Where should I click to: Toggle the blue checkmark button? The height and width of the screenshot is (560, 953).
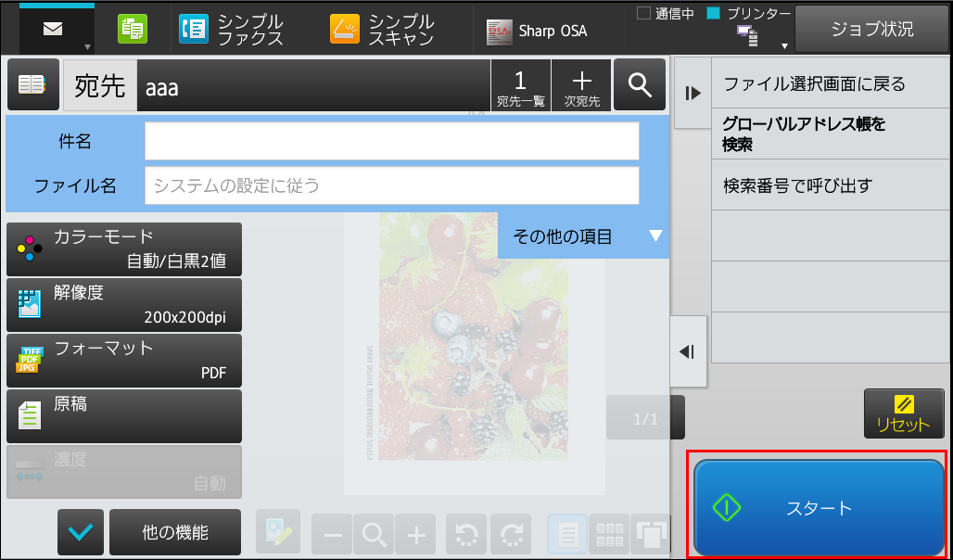81,532
